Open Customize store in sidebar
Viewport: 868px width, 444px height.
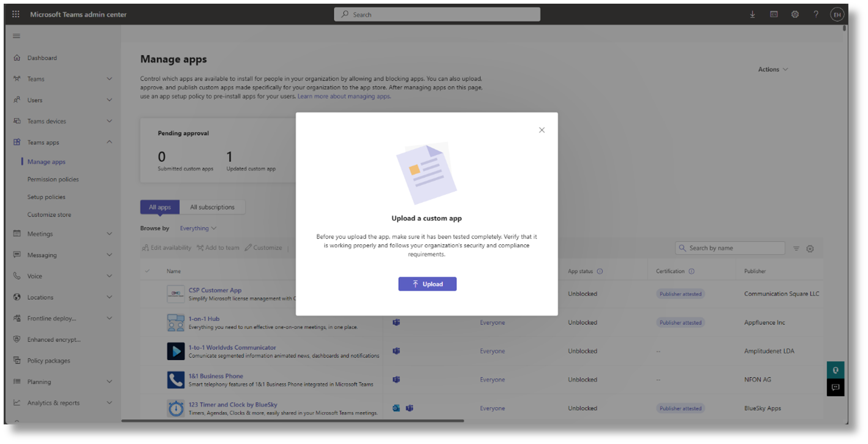coord(49,215)
